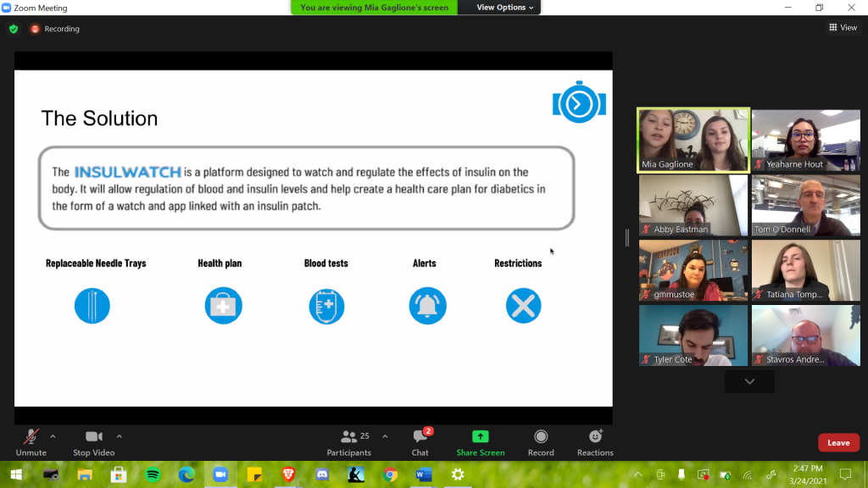The image size is (868, 488).
Task: Select gmmustoe's video thumbnail
Action: [x=693, y=270]
